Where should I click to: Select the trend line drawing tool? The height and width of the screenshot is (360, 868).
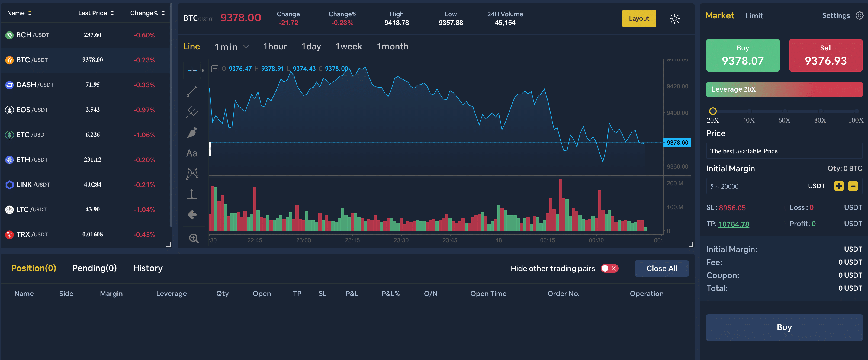pos(192,91)
